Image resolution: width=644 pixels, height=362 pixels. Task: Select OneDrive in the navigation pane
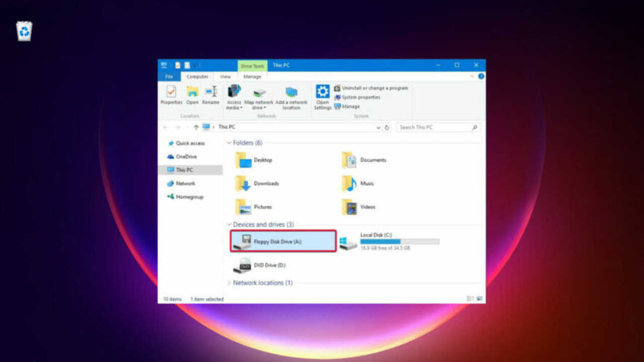pyautogui.click(x=190, y=157)
